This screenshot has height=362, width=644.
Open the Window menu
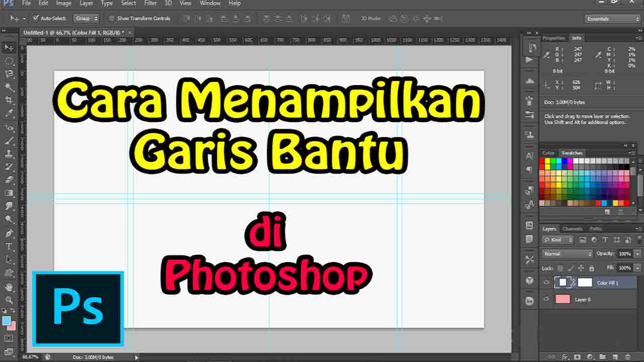coord(210,3)
